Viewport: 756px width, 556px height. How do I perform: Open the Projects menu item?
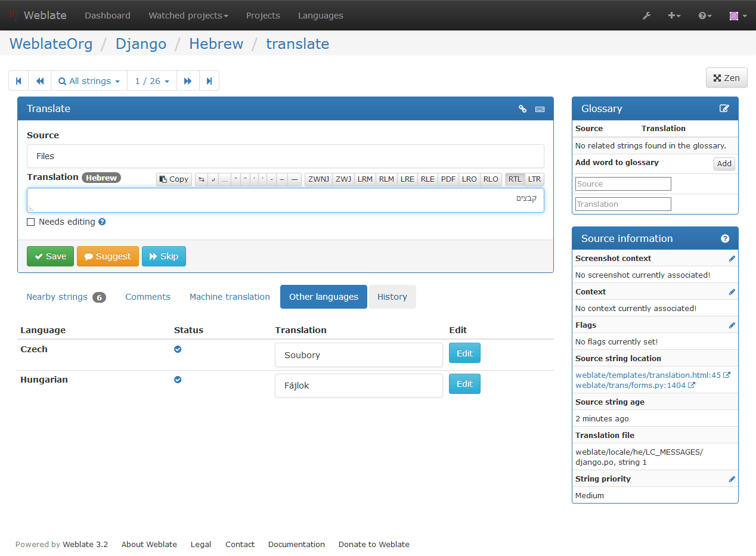(263, 15)
